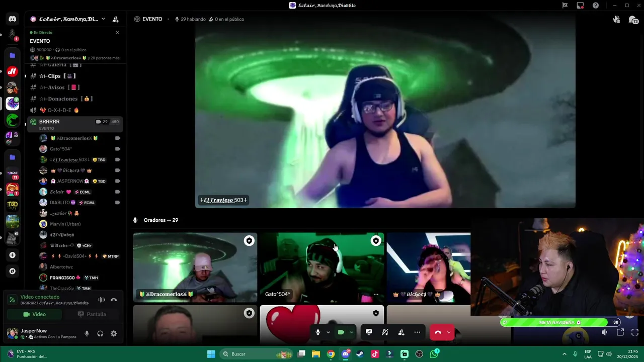Open user settings gear icon
Screen dimensions: 644x362
click(114, 333)
